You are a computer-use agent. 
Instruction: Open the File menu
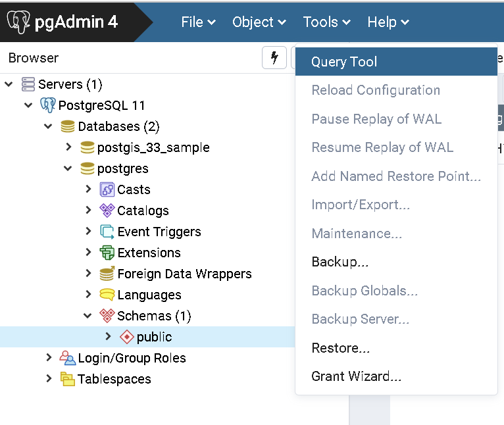tap(198, 22)
